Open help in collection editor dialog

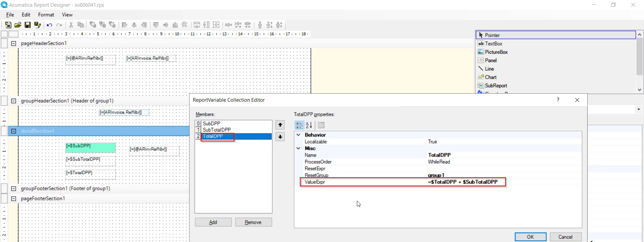point(558,100)
